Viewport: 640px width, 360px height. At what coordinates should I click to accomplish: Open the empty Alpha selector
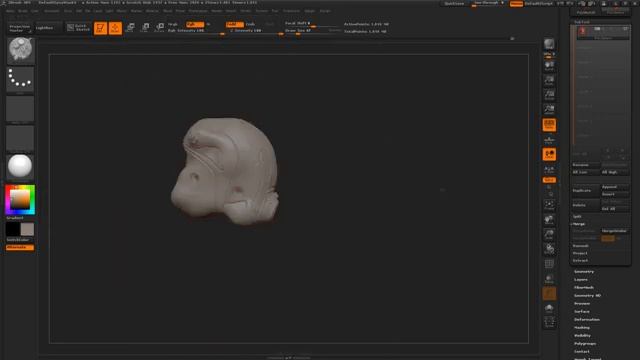[x=20, y=109]
